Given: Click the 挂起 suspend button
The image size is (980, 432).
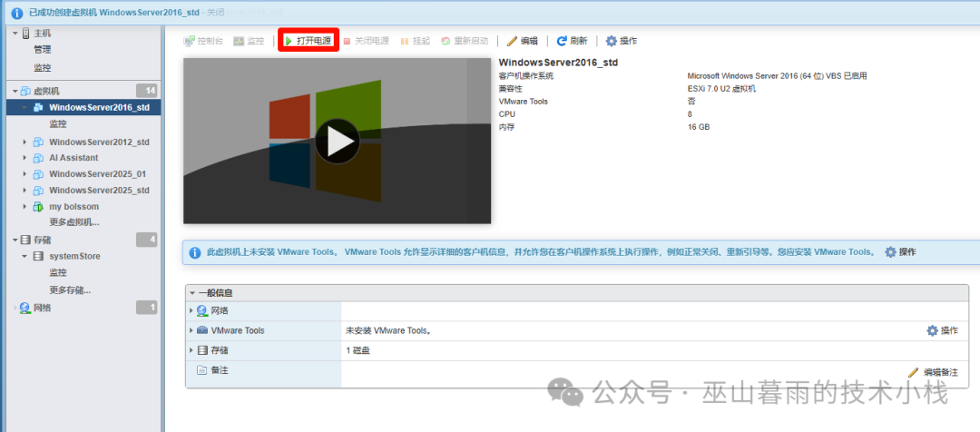Looking at the screenshot, I should pos(416,41).
